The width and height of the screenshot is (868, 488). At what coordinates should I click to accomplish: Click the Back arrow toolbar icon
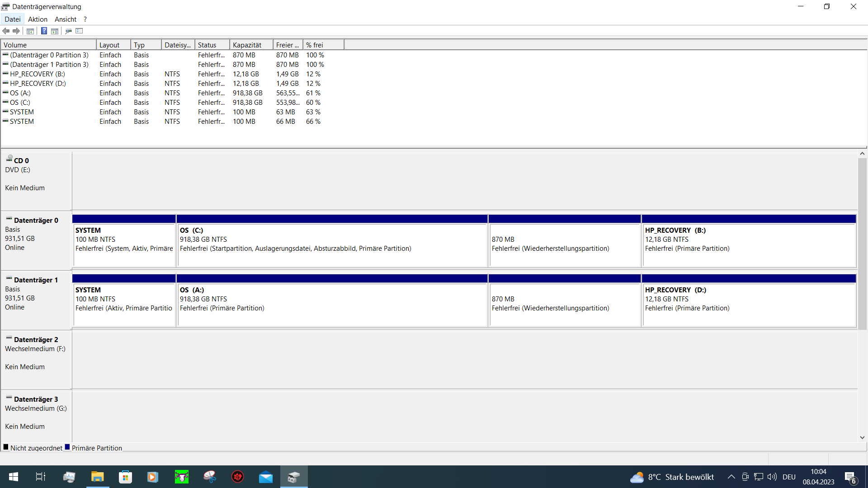tap(6, 31)
